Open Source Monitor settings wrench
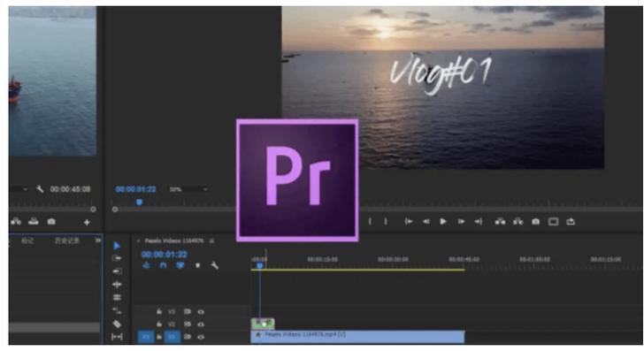 point(40,189)
